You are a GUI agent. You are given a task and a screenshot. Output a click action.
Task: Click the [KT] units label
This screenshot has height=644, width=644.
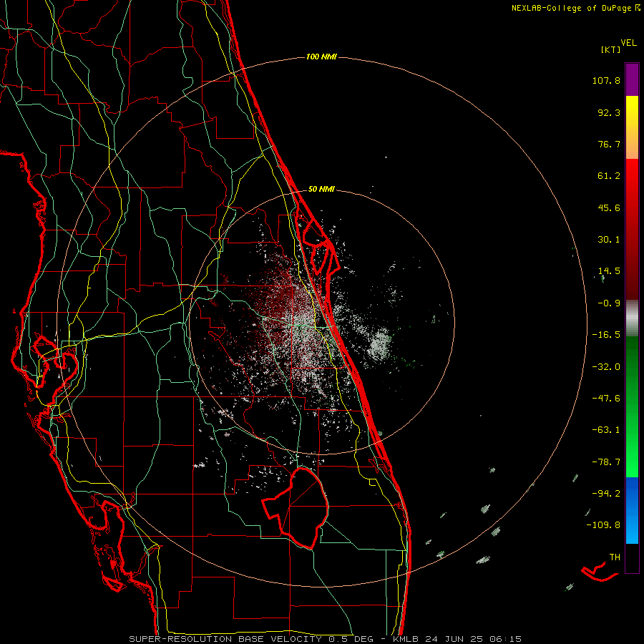[x=610, y=49]
